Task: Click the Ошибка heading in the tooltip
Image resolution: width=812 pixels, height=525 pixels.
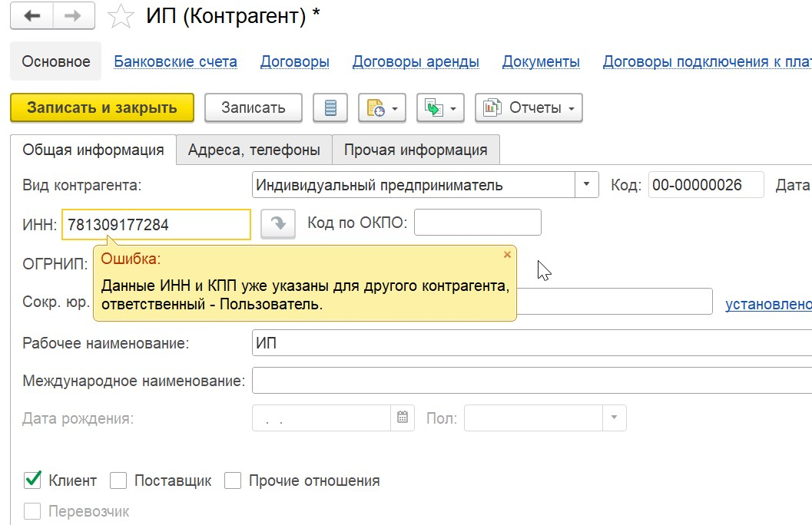Action: click(x=131, y=259)
